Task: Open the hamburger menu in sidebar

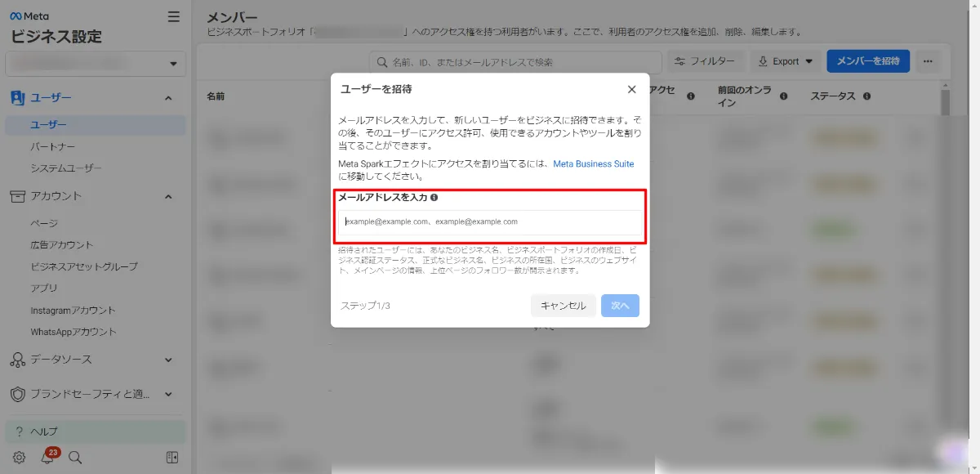Action: (173, 16)
